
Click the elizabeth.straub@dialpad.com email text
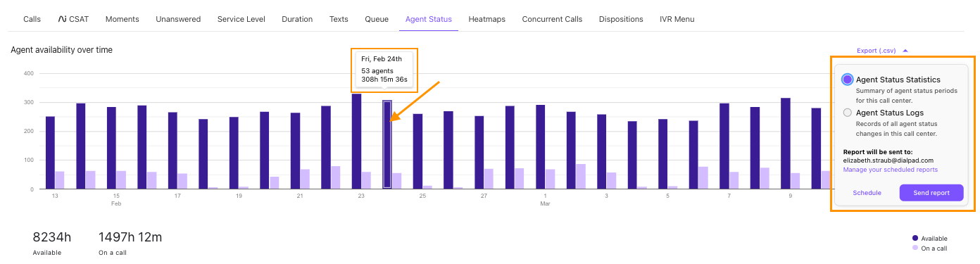point(888,161)
